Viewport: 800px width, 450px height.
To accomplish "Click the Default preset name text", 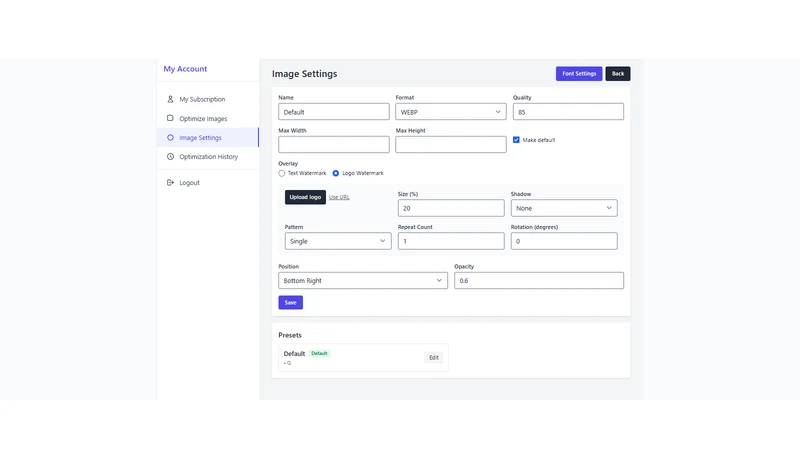I will tap(294, 354).
